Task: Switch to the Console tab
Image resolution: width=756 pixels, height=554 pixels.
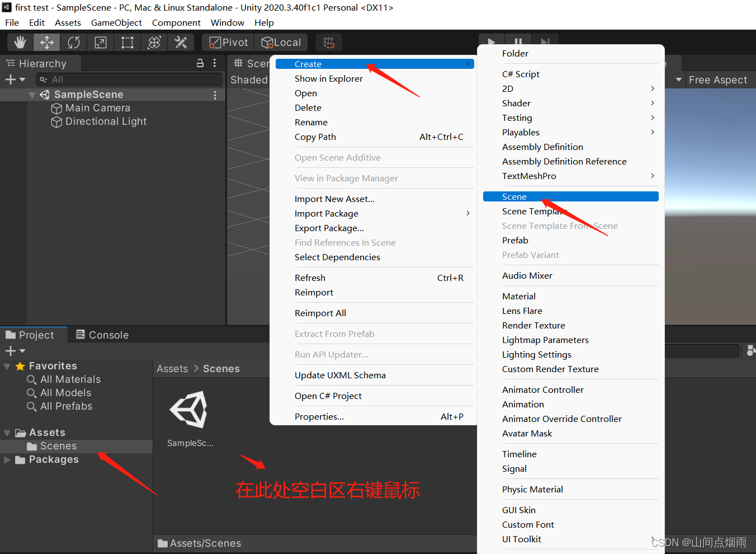Action: (x=102, y=335)
